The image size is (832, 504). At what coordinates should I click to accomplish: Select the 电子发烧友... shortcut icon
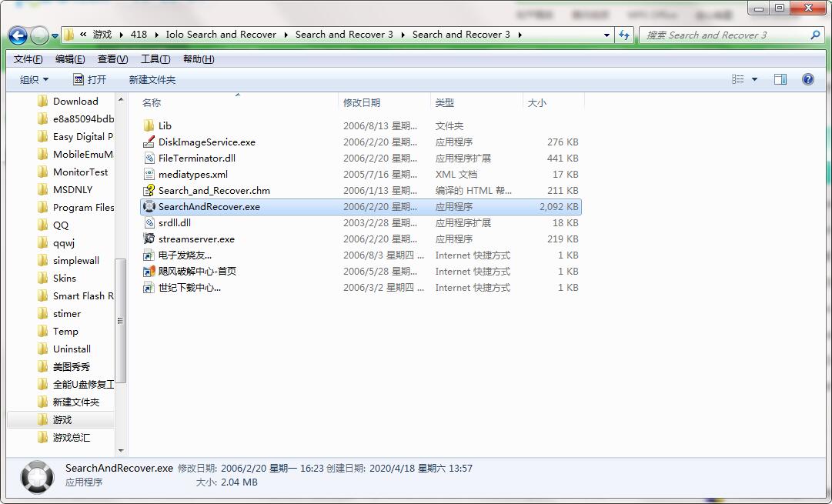pos(149,255)
